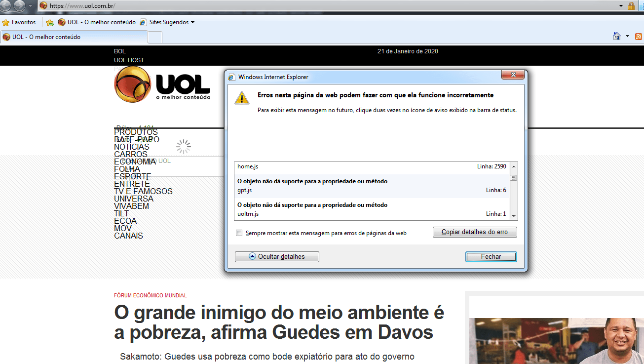Viewport: 644px width, 364px height.
Task: Click the error list scrollbar up arrow
Action: tap(514, 166)
